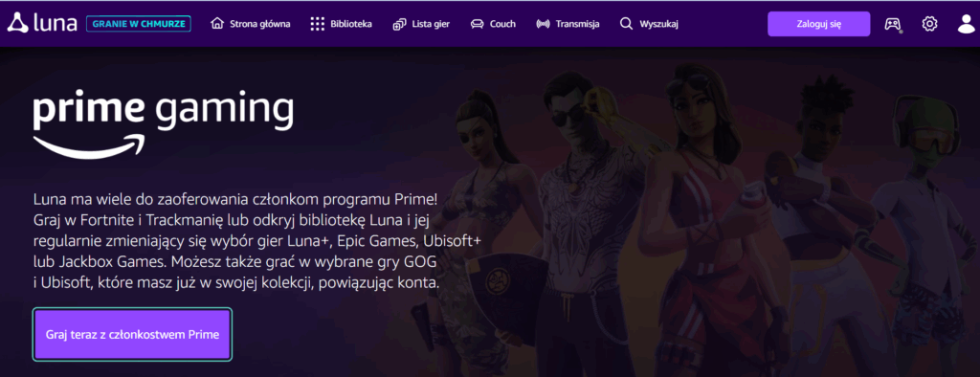The height and width of the screenshot is (377, 980).
Task: Go to Strona główna text link
Action: click(260, 24)
